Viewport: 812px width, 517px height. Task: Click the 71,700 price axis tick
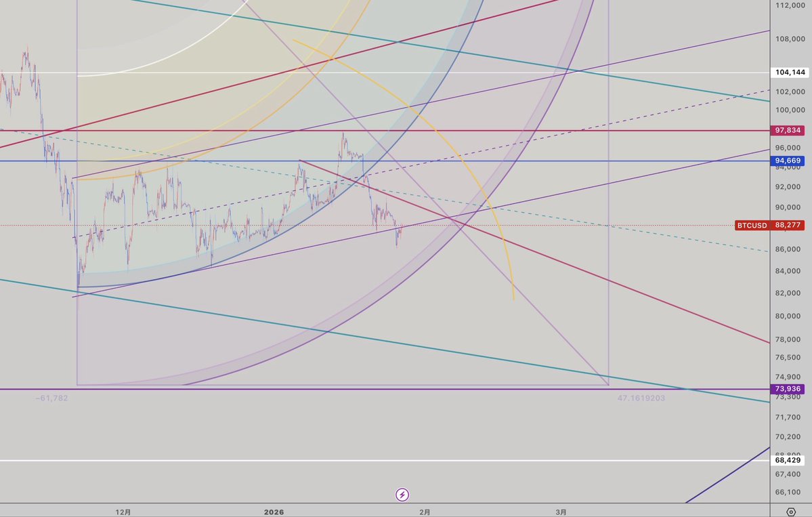(788, 417)
